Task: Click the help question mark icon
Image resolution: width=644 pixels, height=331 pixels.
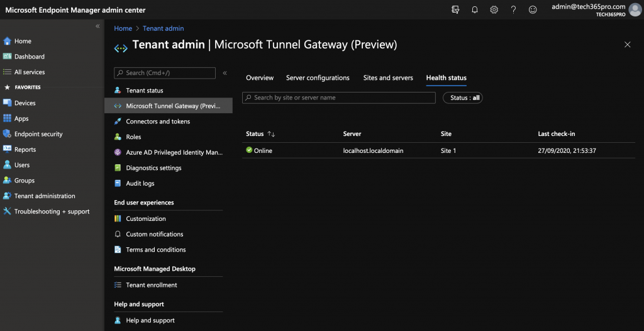Action: point(513,9)
